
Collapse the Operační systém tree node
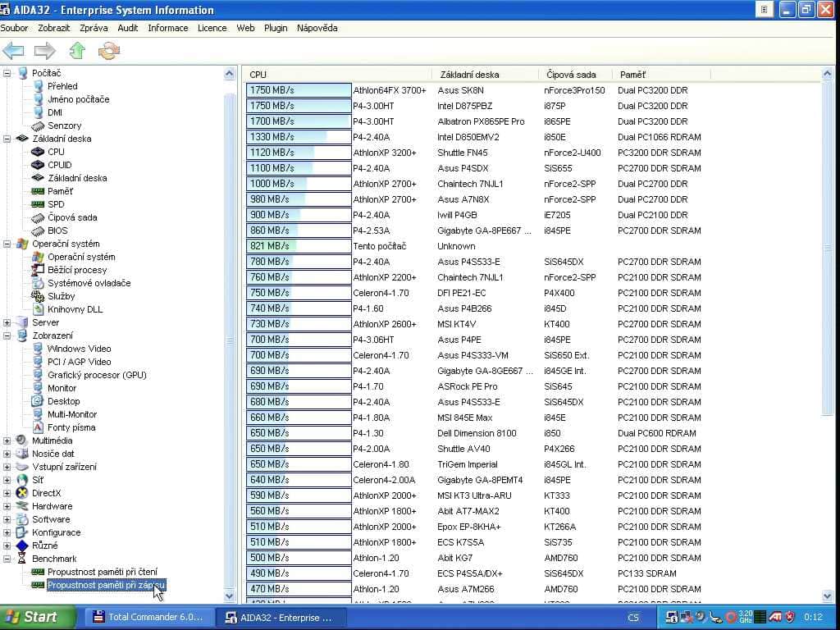pos(7,244)
